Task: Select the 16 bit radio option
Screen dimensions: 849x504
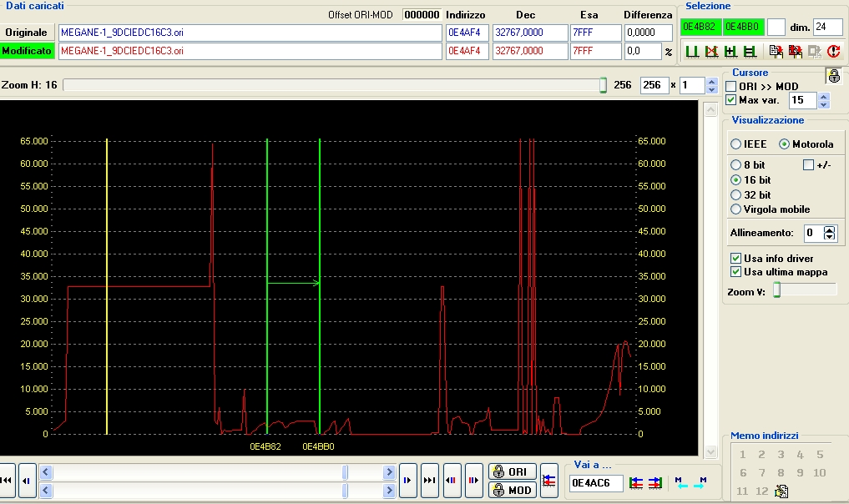Action: coord(735,179)
